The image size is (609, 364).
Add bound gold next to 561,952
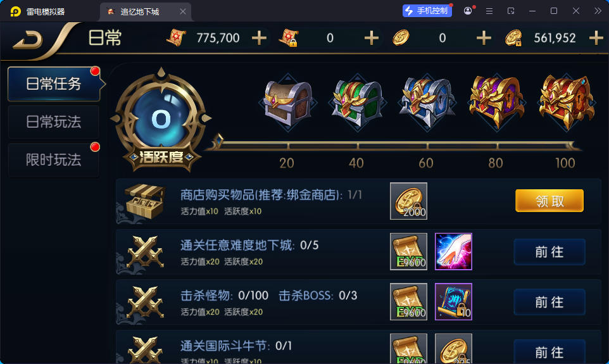click(596, 38)
